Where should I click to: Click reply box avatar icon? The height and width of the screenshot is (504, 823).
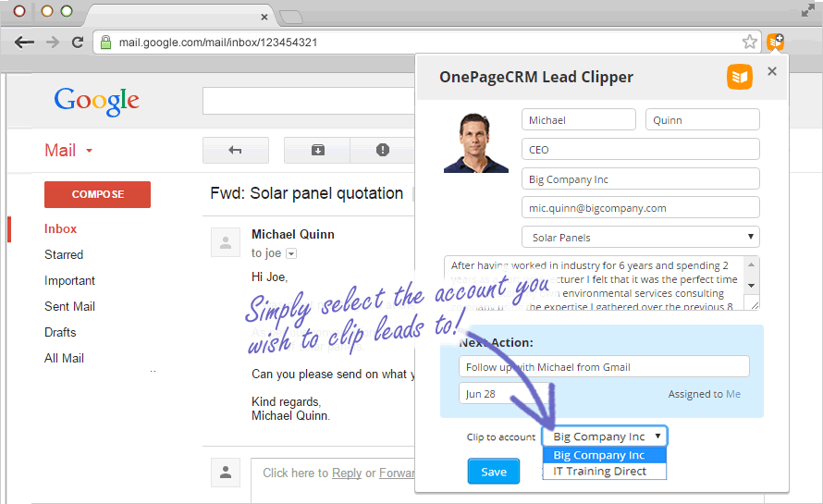click(x=226, y=472)
